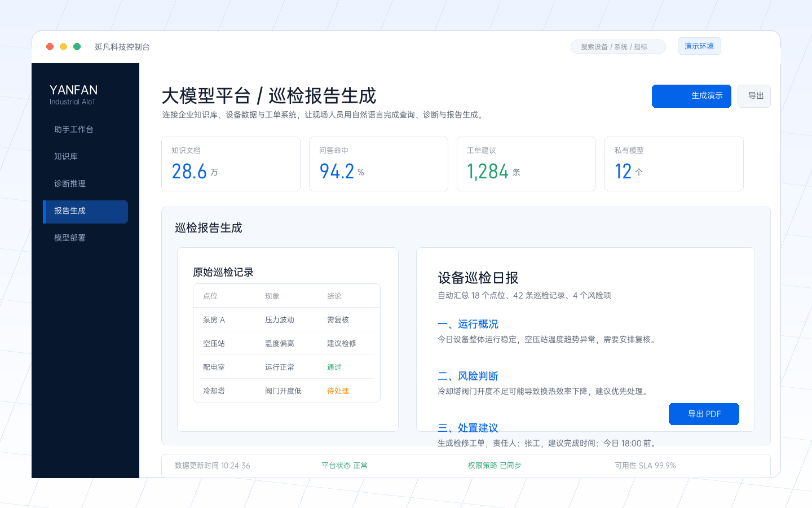Viewport: 812px width, 508px height.
Task: Click the 数据更新时间 10:24:36 status
Action: [x=213, y=466]
